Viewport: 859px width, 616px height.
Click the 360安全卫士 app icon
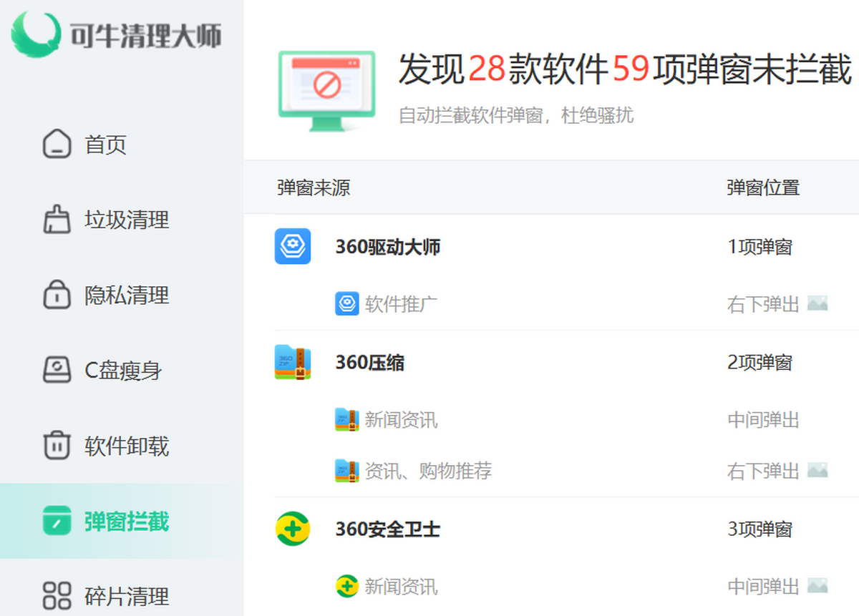pos(293,529)
